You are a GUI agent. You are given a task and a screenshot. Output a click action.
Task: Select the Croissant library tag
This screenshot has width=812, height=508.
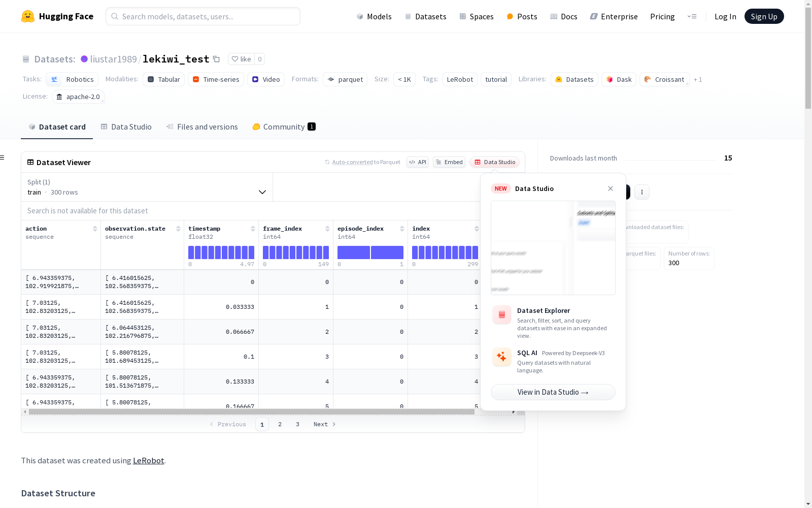tap(664, 79)
